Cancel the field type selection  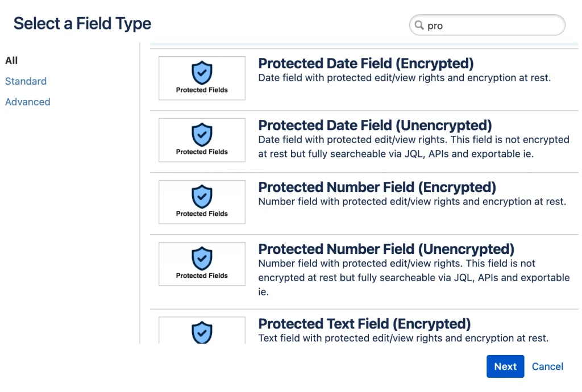pos(547,366)
